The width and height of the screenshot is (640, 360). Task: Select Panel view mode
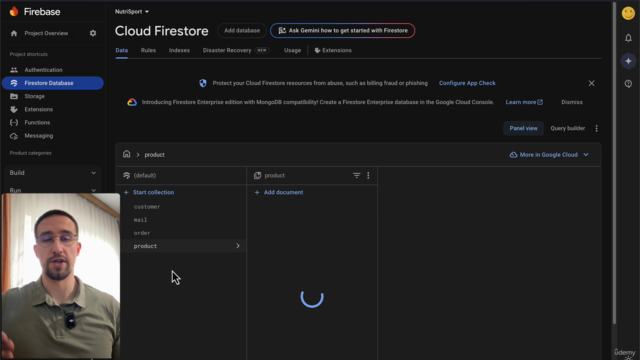point(523,129)
